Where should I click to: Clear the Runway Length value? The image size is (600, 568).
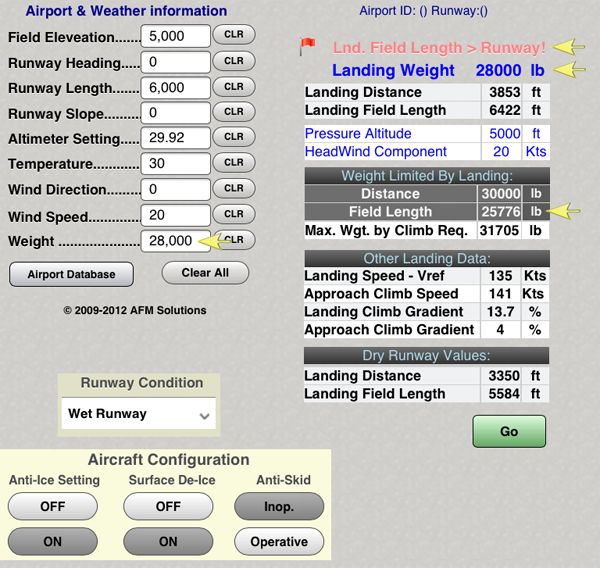[x=234, y=87]
